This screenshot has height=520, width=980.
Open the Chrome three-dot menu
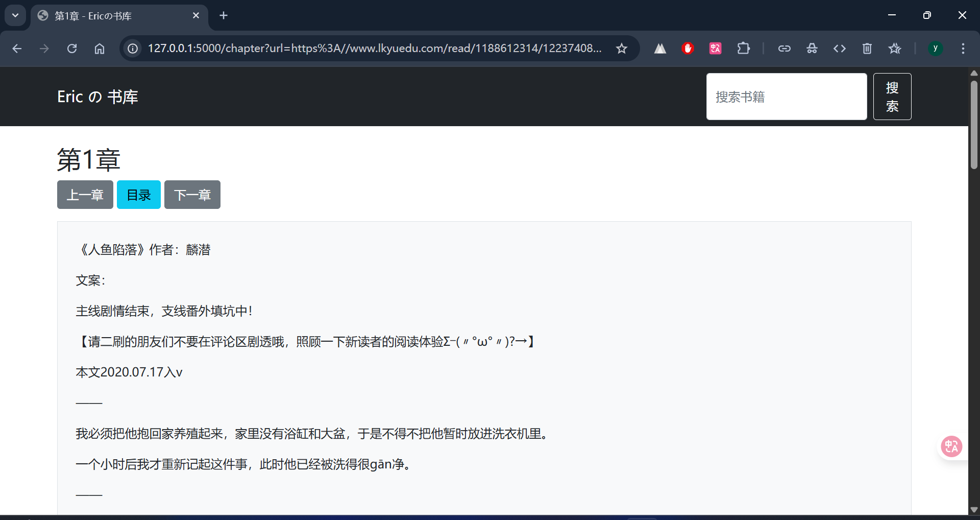click(x=963, y=49)
